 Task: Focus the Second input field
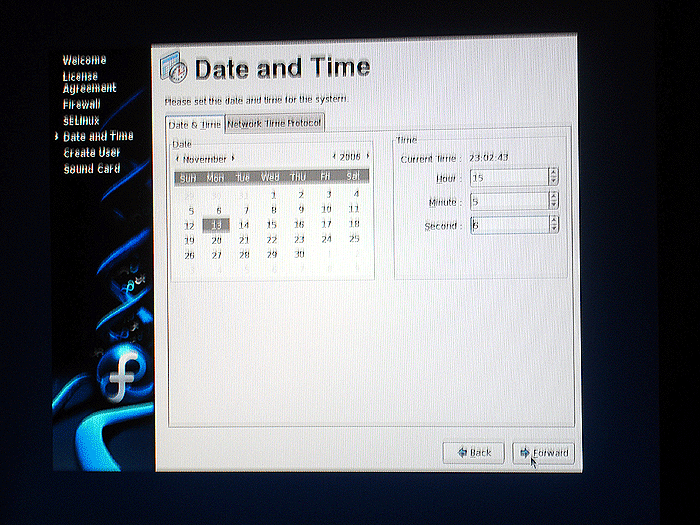(x=509, y=225)
